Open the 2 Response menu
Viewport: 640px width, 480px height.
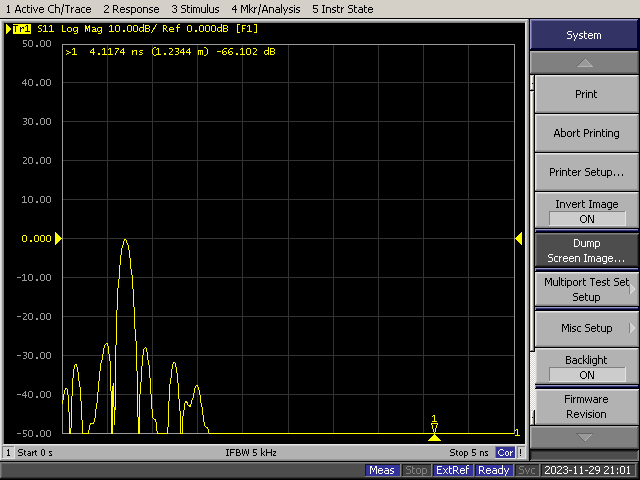pyautogui.click(x=131, y=9)
